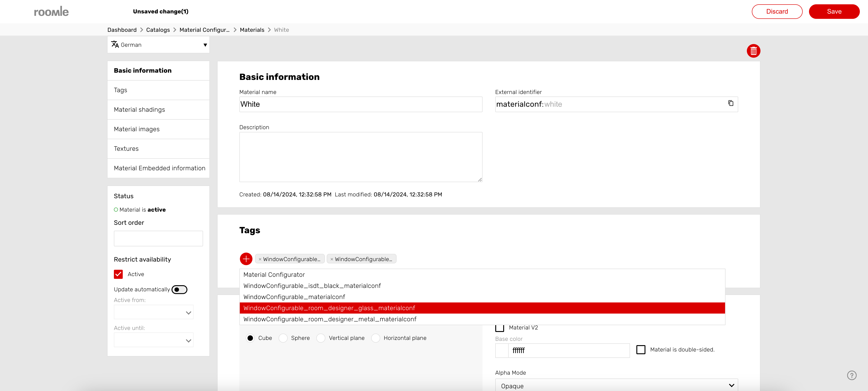Open the Alpha Mode Opaque dropdown
This screenshot has width=868, height=391.
click(616, 386)
